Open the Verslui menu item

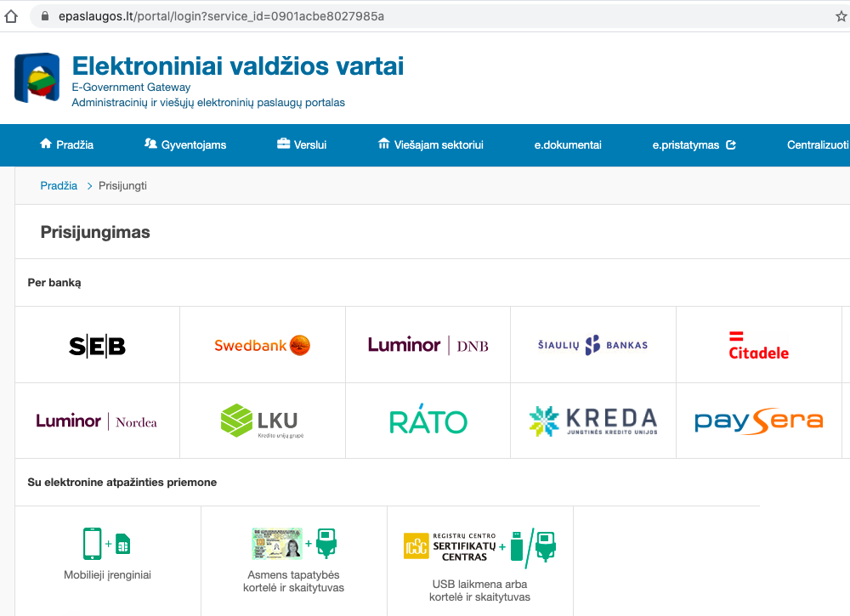point(302,144)
